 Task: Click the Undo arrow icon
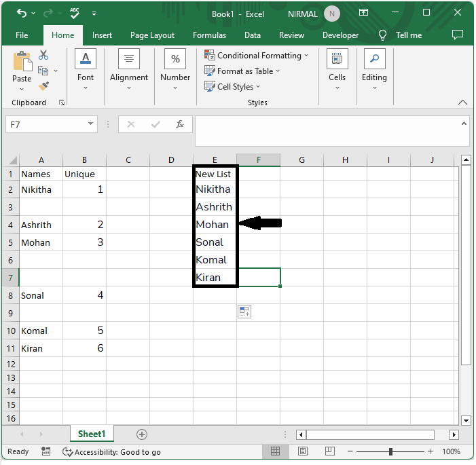pyautogui.click(x=22, y=13)
